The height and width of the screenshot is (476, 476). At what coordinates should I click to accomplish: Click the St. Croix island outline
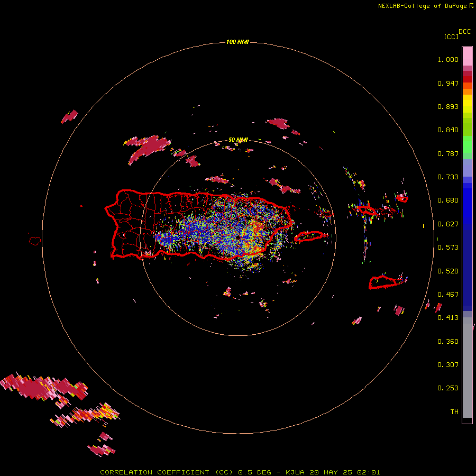click(383, 282)
